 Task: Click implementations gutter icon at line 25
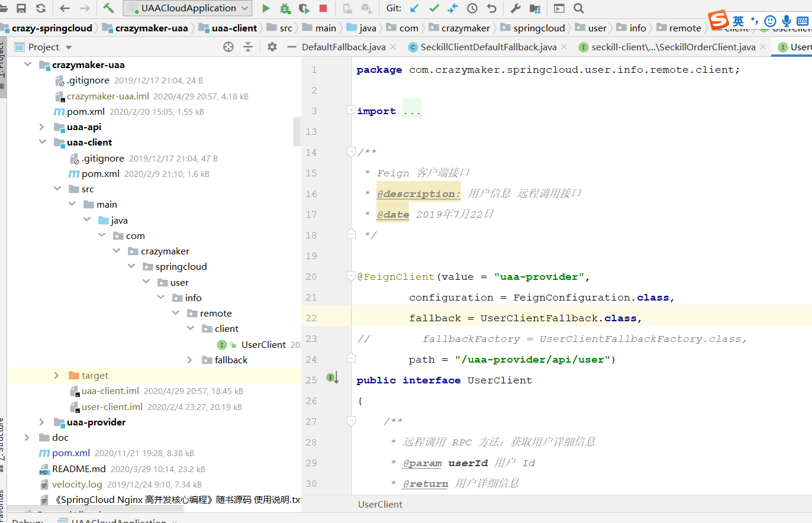click(x=332, y=377)
